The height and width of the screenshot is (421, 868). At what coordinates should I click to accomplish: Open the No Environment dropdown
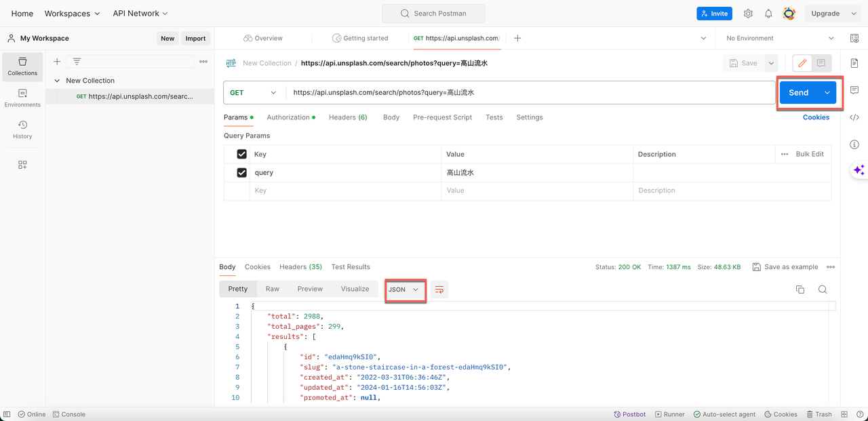pos(780,39)
